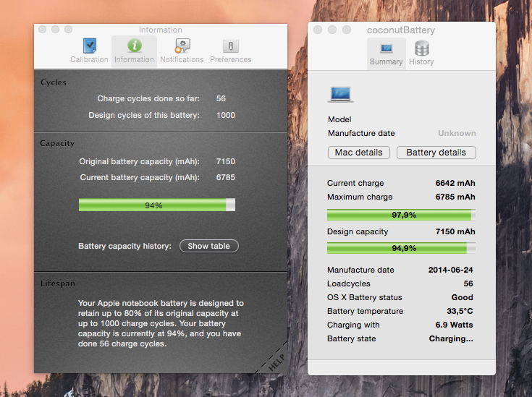Open Battery details in coconutBattery
This screenshot has width=532, height=397.
pos(436,153)
